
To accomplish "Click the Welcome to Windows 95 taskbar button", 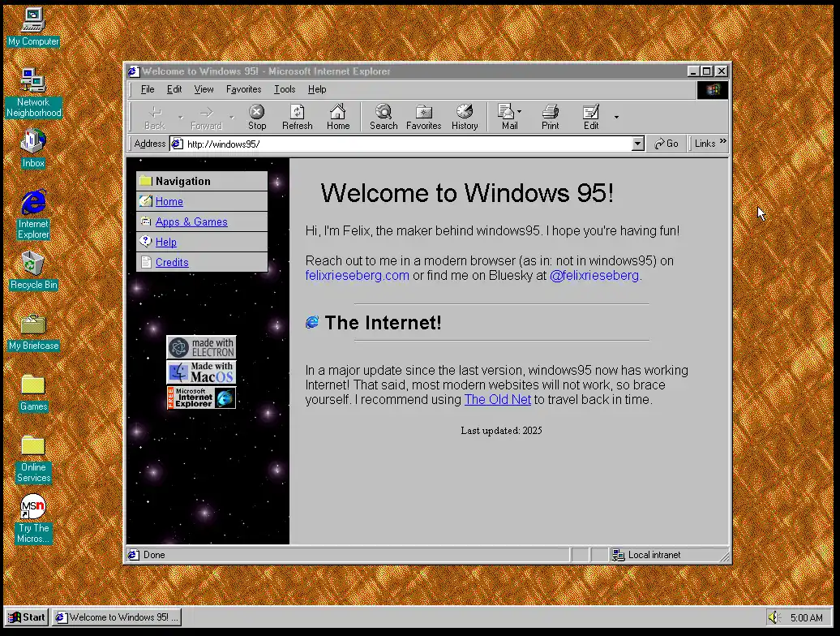I will tap(118, 617).
